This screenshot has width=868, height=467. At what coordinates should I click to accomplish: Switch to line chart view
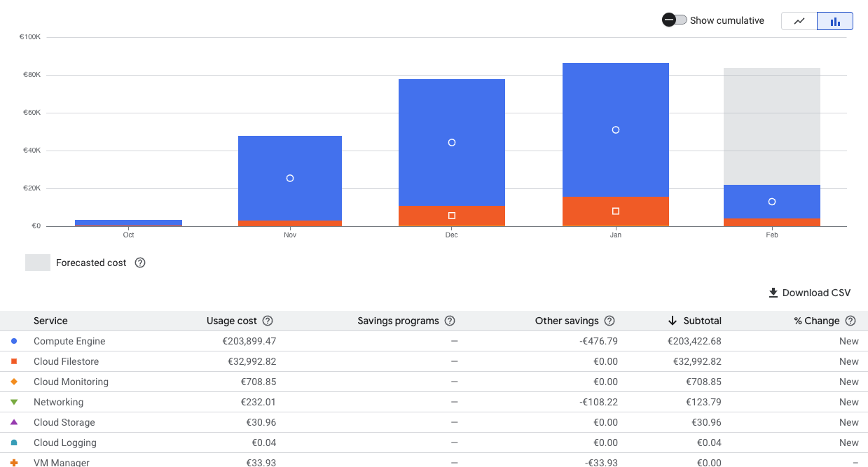799,21
